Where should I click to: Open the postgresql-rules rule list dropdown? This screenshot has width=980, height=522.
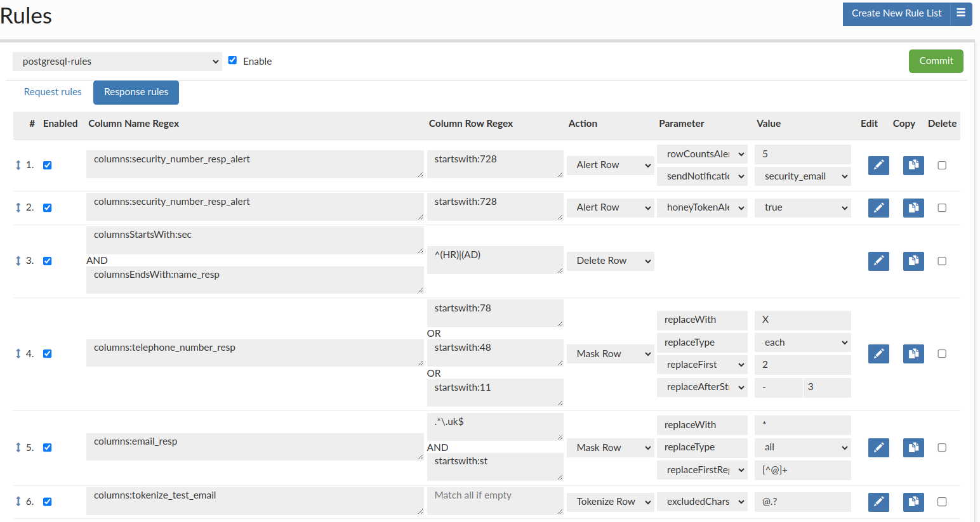click(x=117, y=62)
